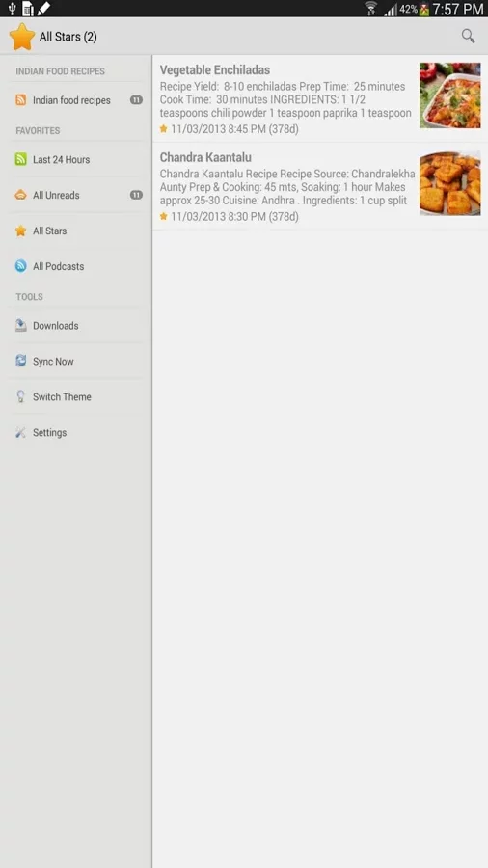
Task: Click the Sync Now icon
Action: tap(20, 361)
